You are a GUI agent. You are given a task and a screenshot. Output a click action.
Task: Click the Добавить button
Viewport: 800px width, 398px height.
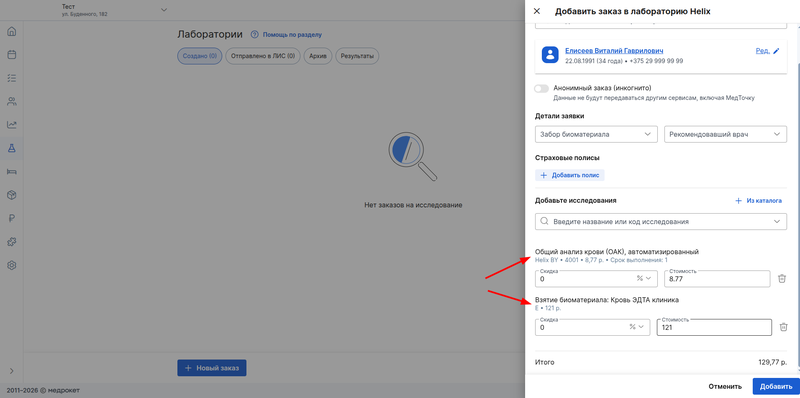click(x=776, y=386)
